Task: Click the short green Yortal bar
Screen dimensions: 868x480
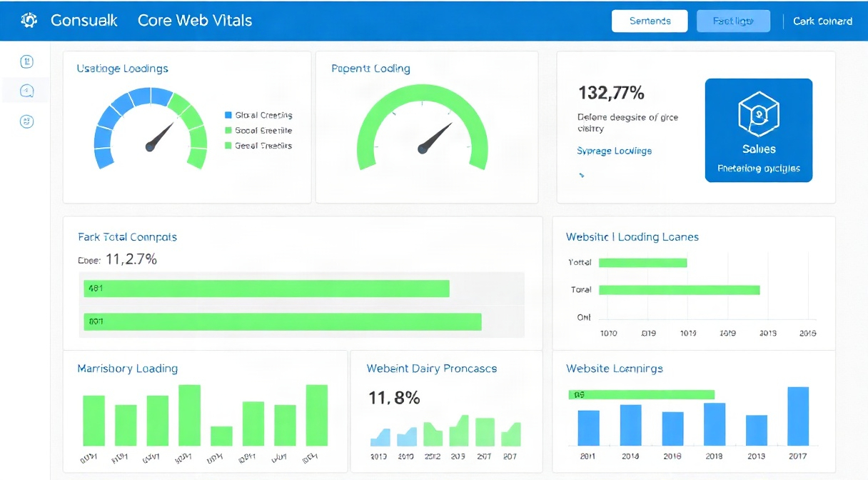Action: tap(642, 263)
